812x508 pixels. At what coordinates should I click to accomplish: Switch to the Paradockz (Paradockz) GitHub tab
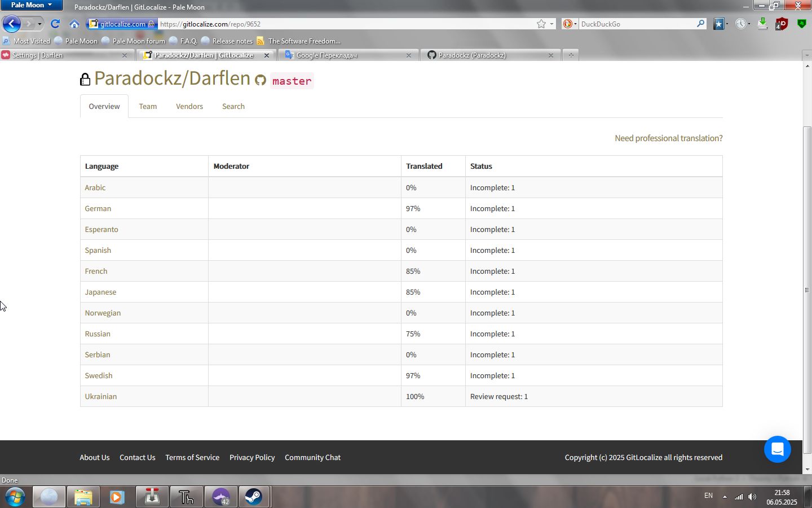point(489,55)
